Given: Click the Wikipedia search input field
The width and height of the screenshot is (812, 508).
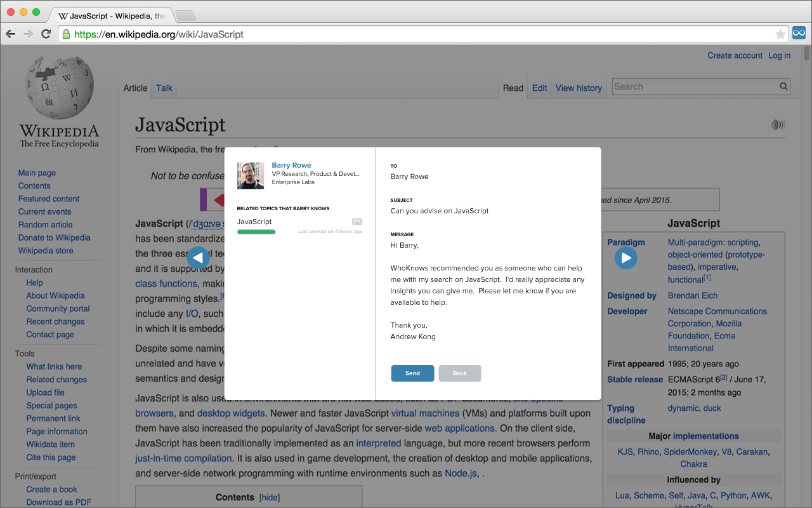Looking at the screenshot, I should click(x=695, y=87).
